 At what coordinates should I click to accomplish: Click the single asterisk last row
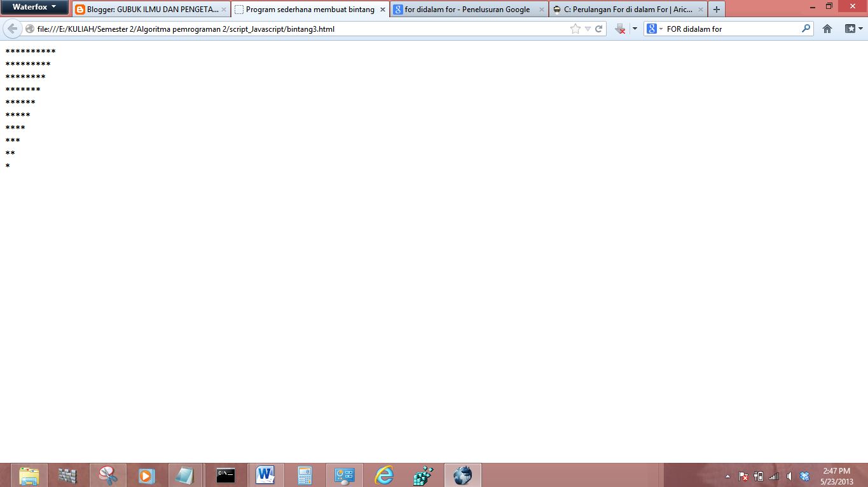[x=8, y=166]
